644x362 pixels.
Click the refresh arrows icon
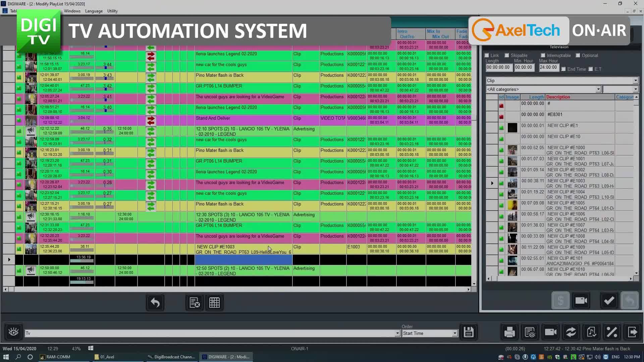point(571,332)
